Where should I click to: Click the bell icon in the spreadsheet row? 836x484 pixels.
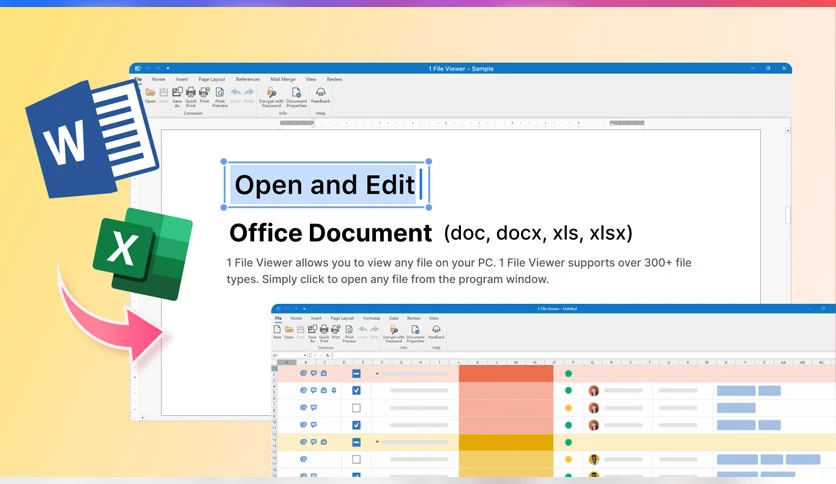pyautogui.click(x=334, y=390)
